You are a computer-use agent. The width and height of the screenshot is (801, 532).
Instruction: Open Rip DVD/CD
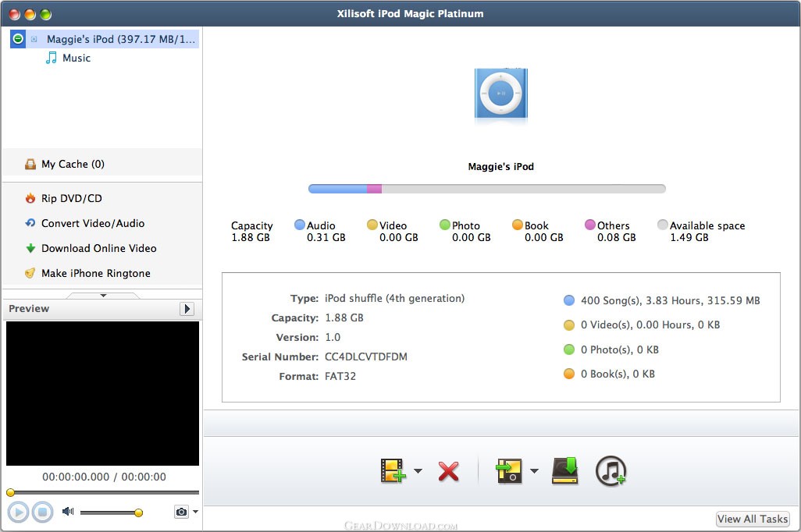coord(72,198)
